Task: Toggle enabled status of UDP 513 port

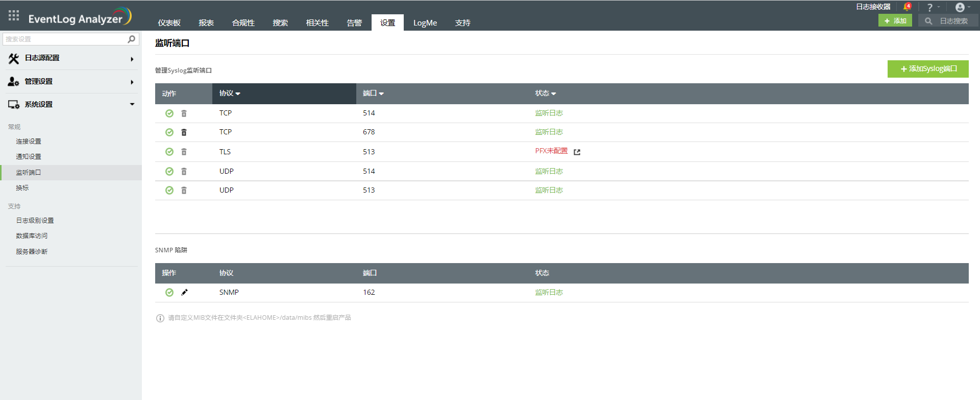Action: [169, 190]
